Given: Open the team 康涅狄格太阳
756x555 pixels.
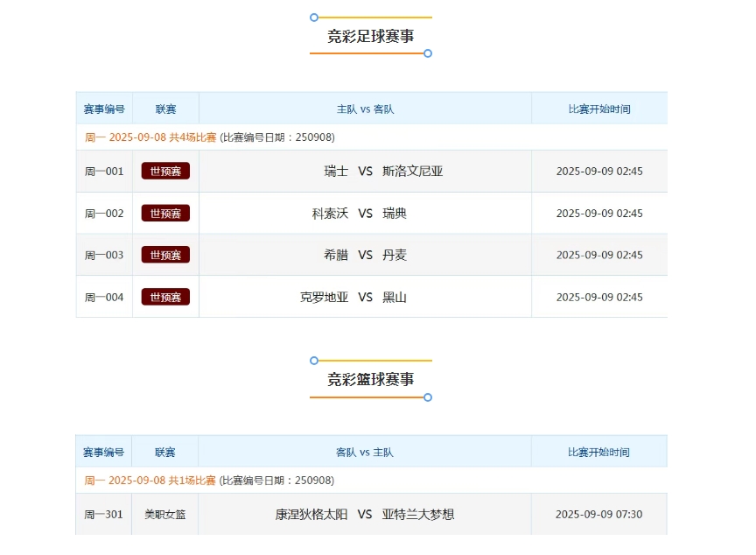Looking at the screenshot, I should tap(311, 515).
